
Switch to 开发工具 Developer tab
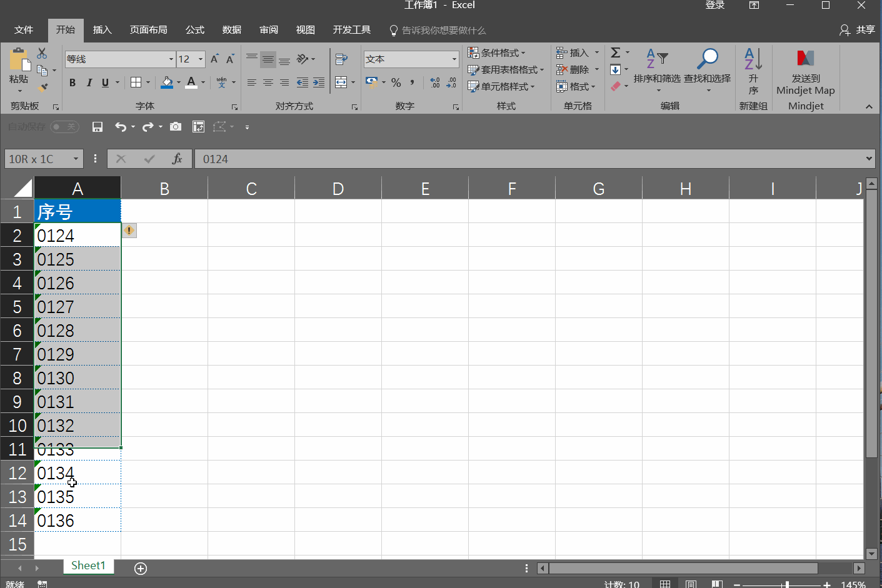click(351, 30)
